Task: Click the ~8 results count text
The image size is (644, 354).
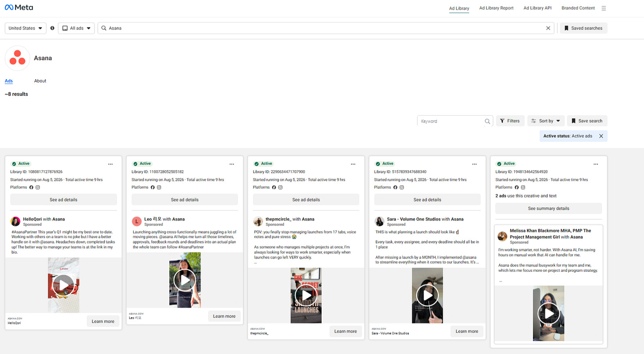Action: [16, 94]
